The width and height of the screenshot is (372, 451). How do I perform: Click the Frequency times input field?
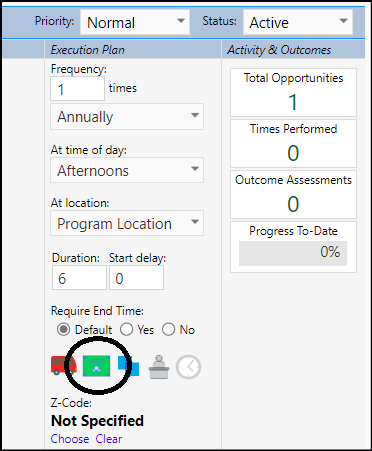(77, 89)
